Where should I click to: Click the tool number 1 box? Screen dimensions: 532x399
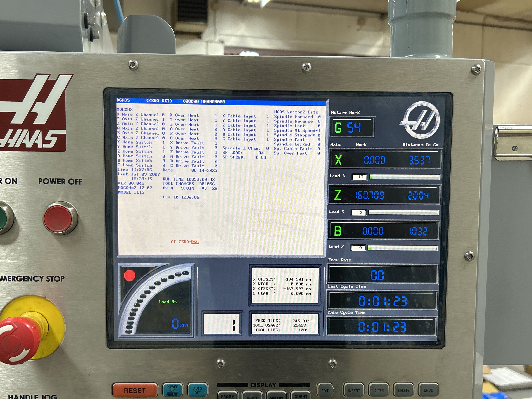point(222,324)
